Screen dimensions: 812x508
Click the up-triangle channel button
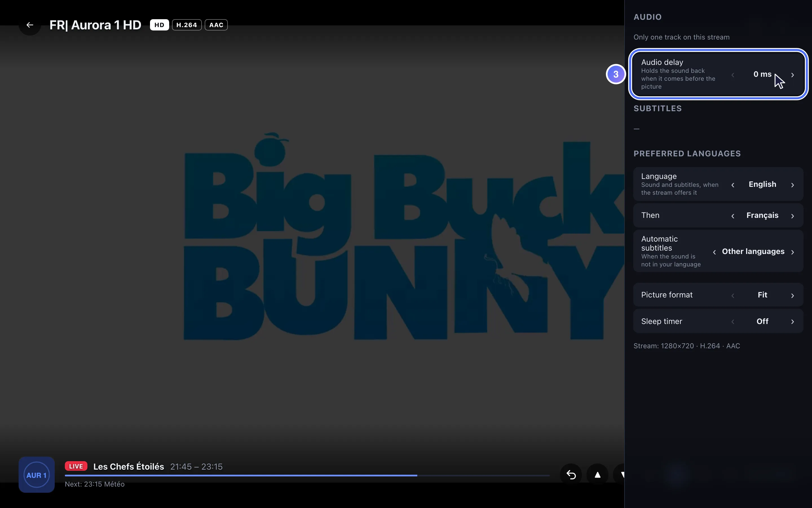point(598,475)
